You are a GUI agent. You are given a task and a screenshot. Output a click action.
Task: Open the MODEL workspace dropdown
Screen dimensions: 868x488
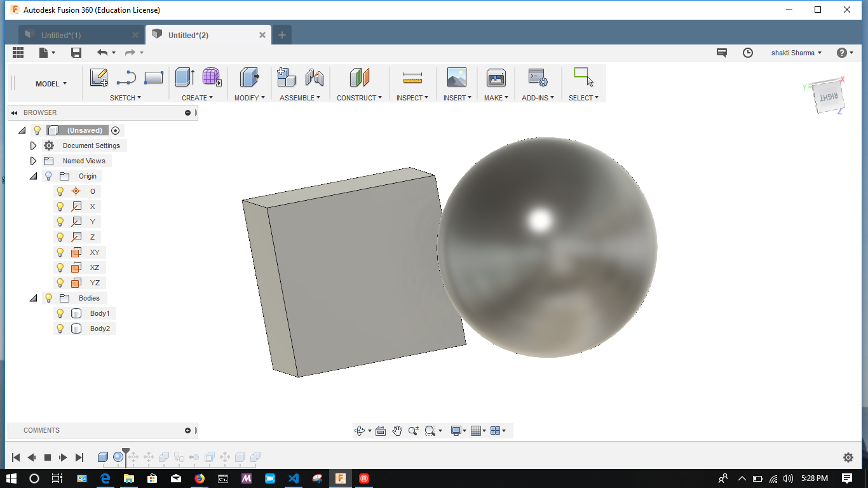pos(51,84)
